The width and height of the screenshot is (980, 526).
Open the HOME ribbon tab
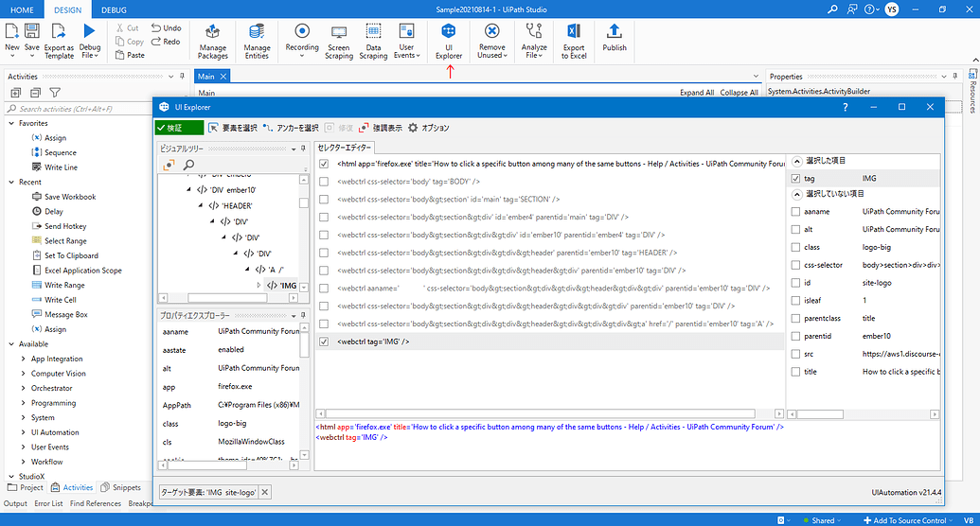22,9
